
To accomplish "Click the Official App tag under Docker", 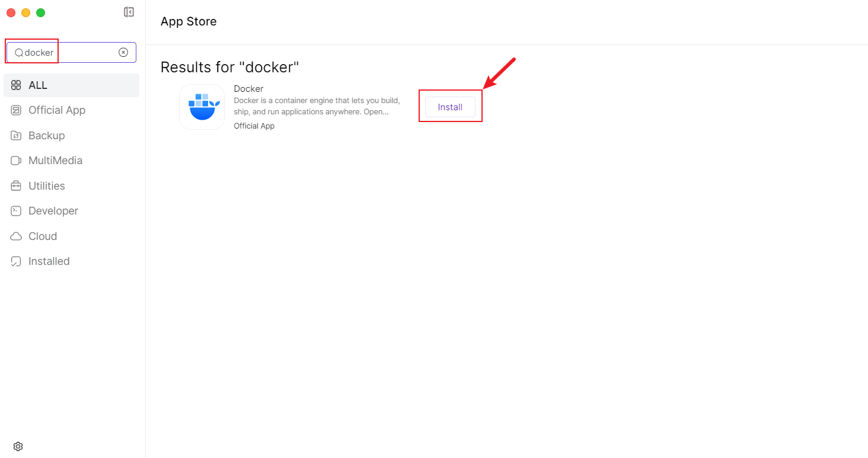I will pos(254,126).
